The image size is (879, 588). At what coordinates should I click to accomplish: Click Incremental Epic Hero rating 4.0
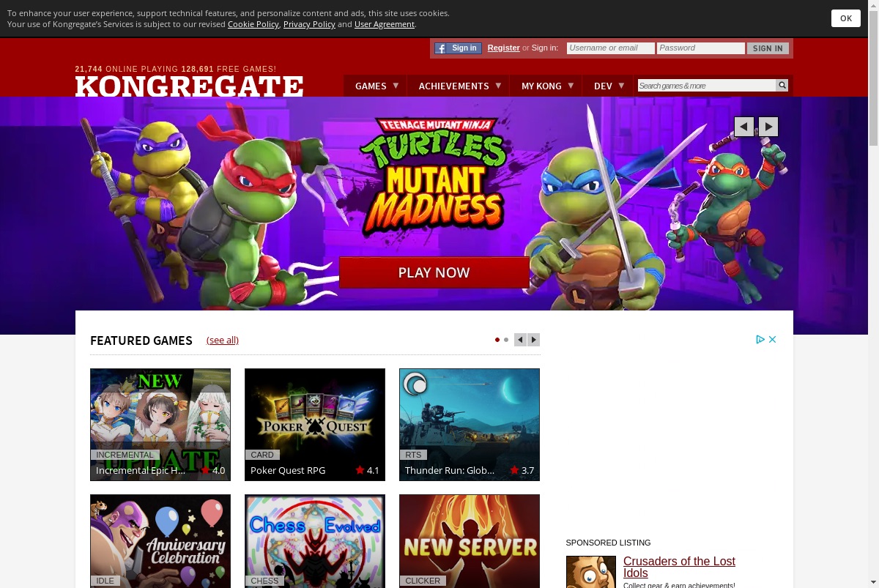[x=213, y=470]
